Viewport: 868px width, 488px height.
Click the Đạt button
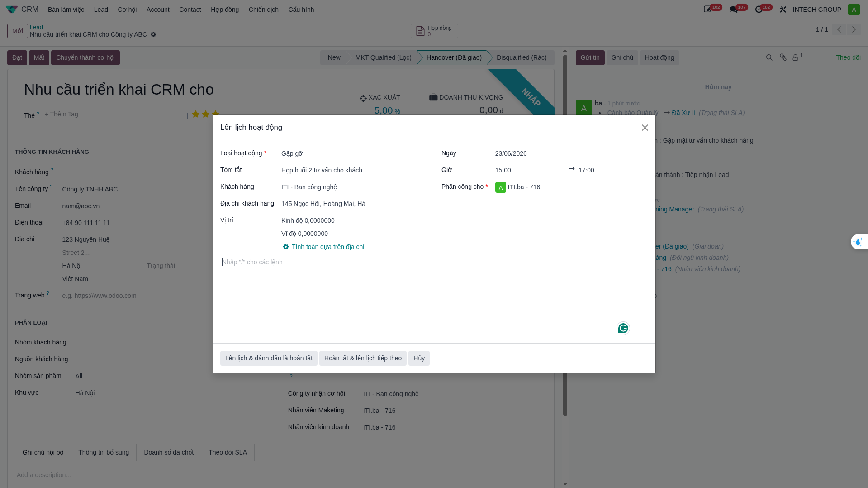(x=17, y=57)
